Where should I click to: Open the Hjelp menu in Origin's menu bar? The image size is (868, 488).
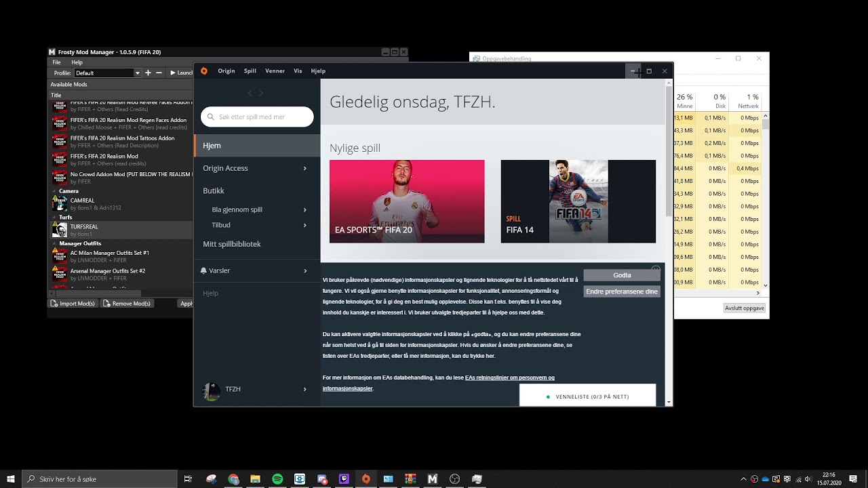(x=318, y=71)
